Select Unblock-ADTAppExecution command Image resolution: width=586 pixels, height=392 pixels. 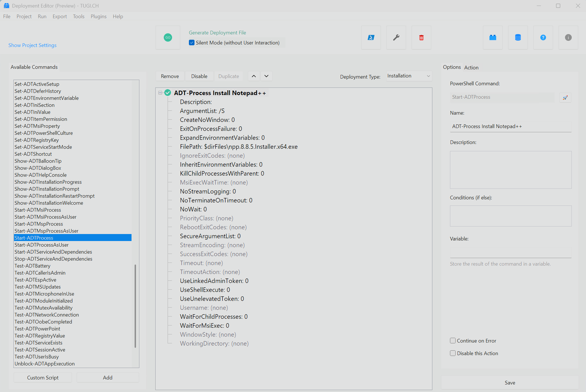click(44, 363)
